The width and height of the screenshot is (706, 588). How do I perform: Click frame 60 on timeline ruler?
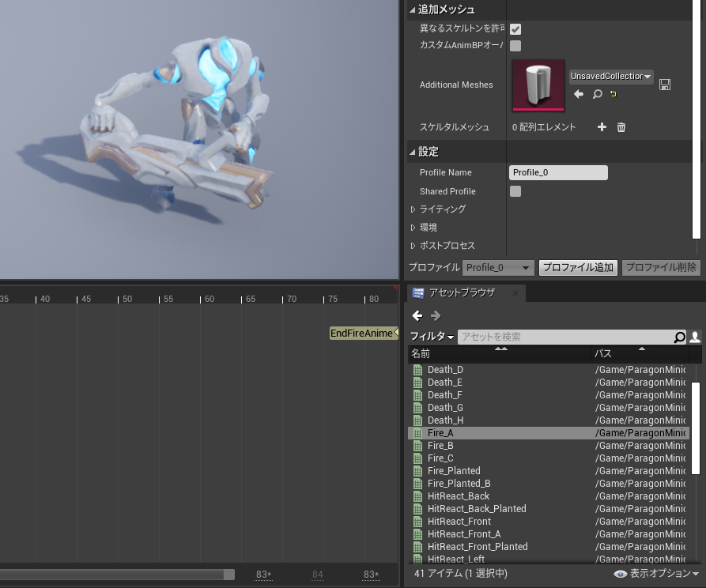pos(210,299)
